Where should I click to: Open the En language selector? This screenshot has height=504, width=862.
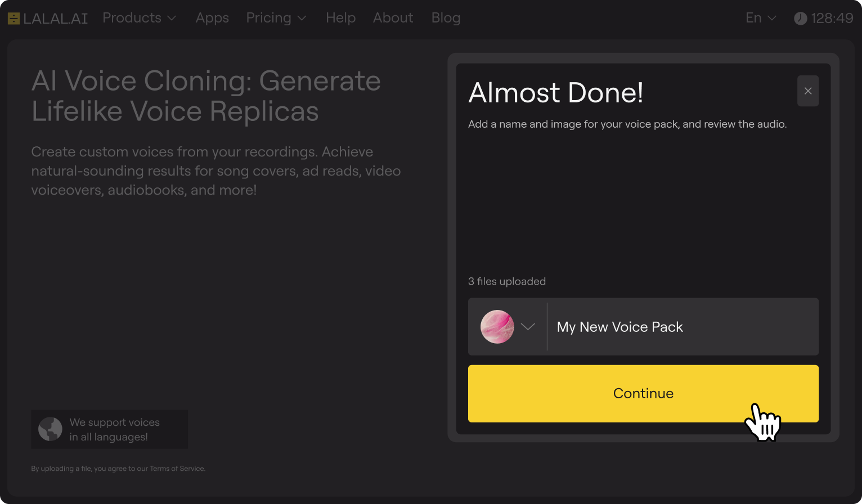pyautogui.click(x=760, y=18)
